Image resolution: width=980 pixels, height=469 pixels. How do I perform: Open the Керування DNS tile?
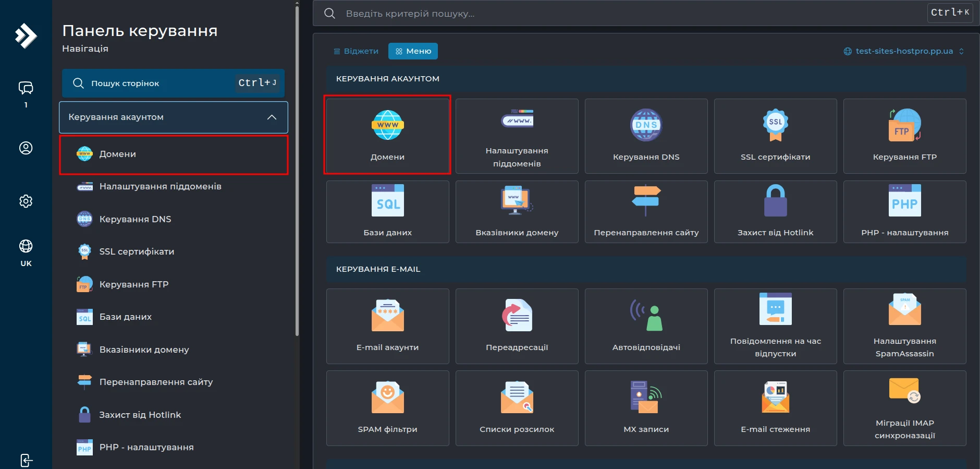(646, 136)
